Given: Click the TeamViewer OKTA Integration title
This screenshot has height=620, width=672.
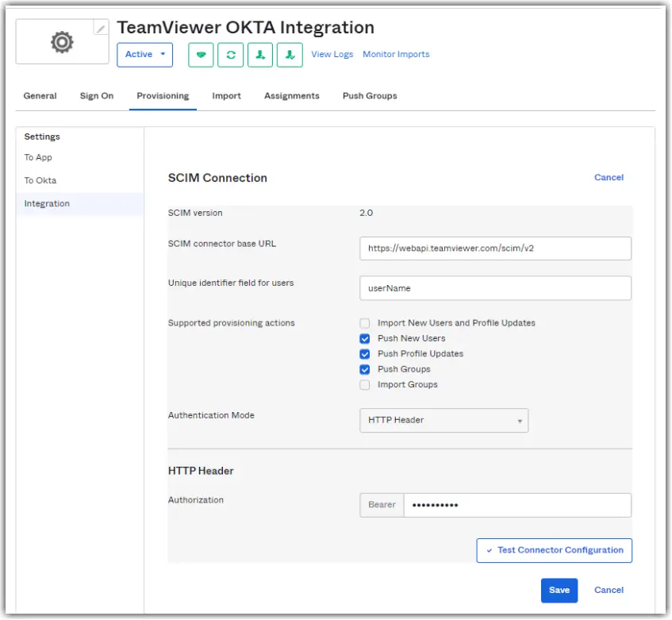Looking at the screenshot, I should pyautogui.click(x=246, y=28).
